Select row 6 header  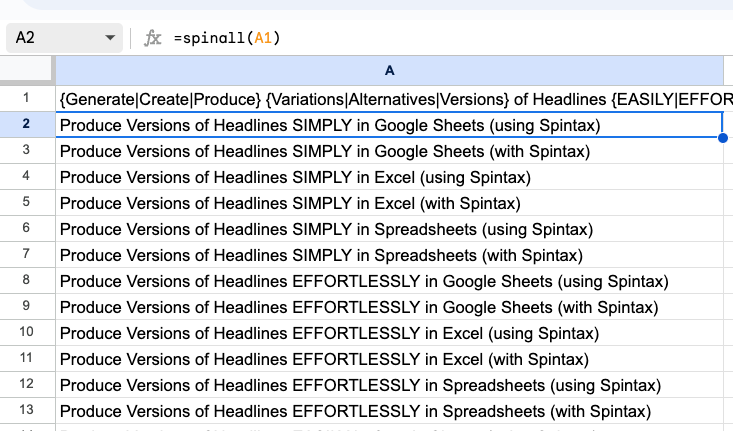[27, 228]
